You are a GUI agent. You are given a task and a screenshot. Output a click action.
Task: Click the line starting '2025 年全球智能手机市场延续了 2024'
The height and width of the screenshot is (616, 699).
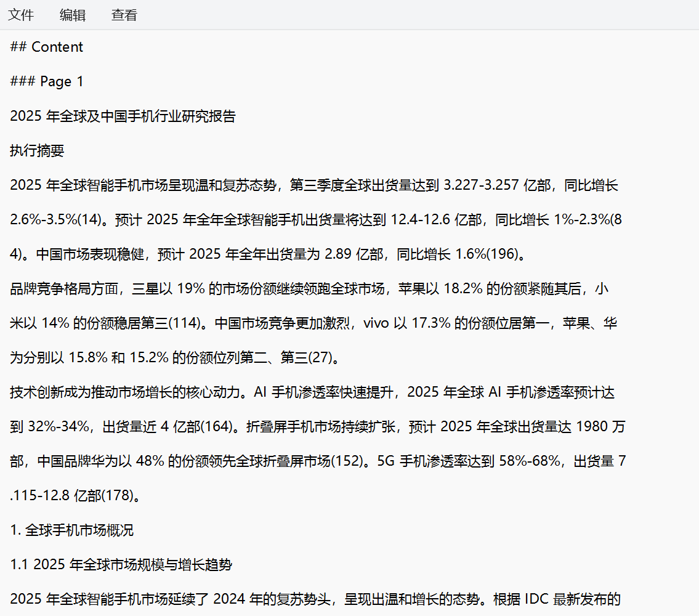315,599
